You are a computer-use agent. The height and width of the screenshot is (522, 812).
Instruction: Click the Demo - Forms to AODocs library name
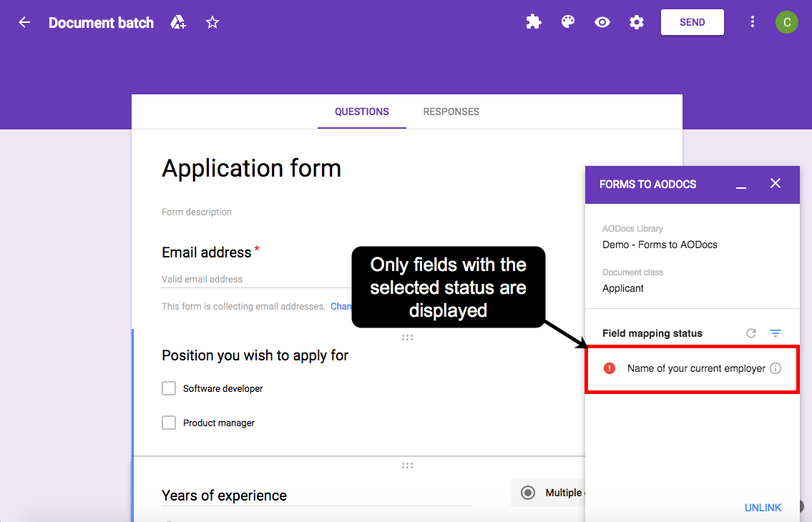660,245
